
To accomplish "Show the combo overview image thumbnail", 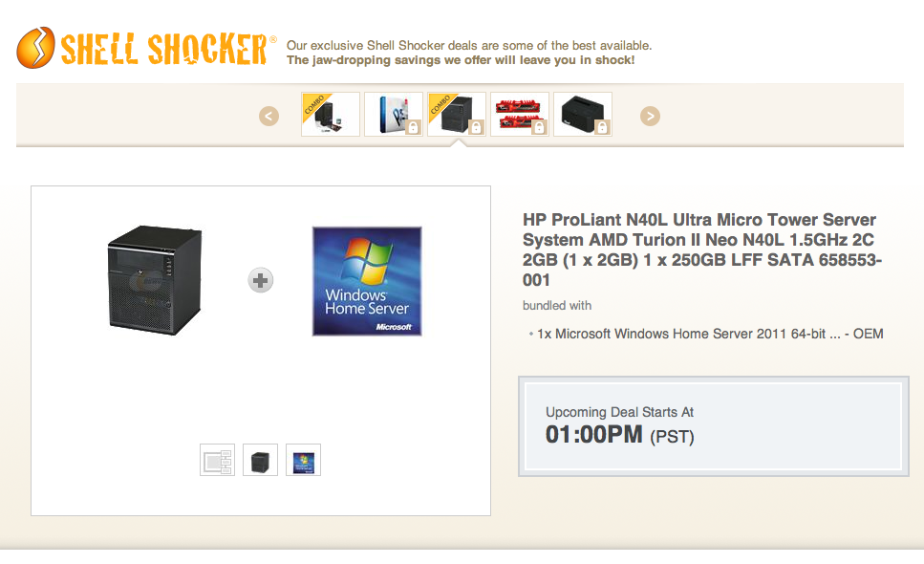I will point(218,460).
